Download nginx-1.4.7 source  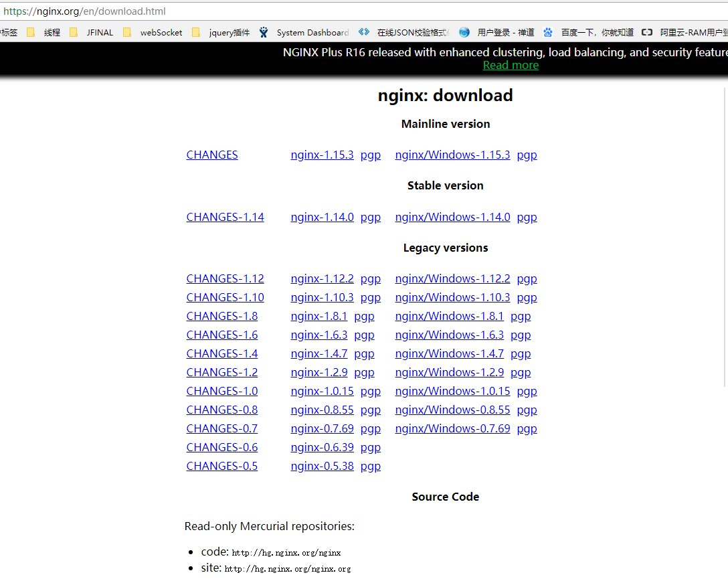coord(319,354)
